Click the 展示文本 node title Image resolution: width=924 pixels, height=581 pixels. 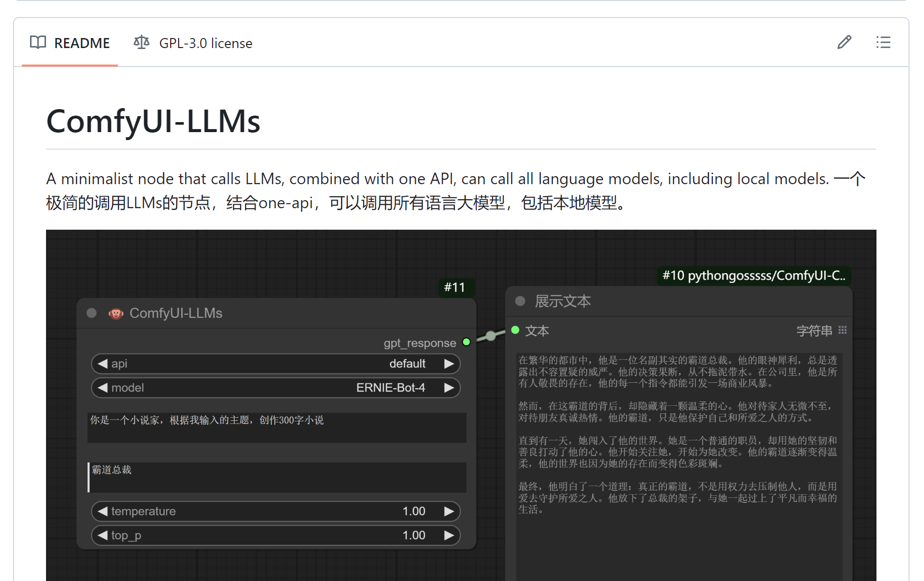(563, 301)
